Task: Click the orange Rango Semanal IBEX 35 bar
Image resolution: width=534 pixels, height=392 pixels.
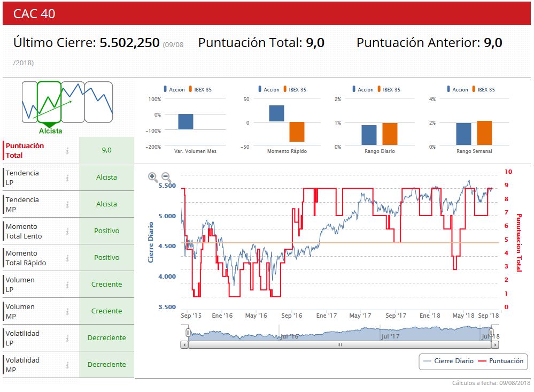Action: click(x=485, y=133)
